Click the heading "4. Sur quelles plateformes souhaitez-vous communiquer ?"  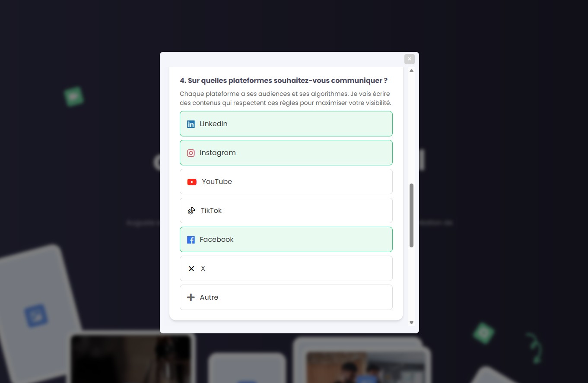click(x=283, y=81)
